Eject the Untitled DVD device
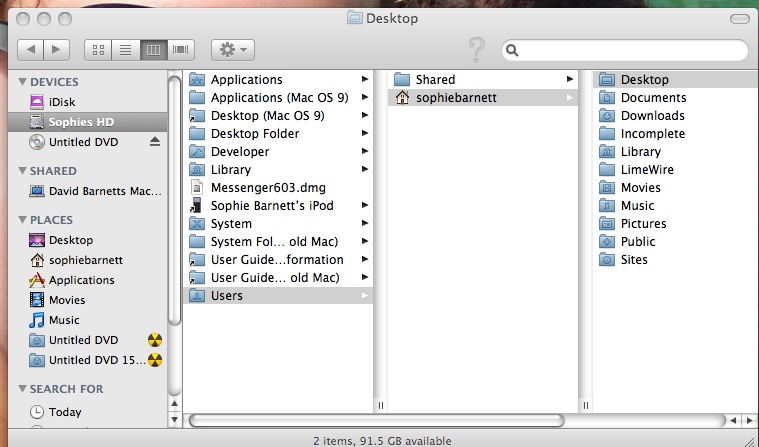The image size is (759, 447). pyautogui.click(x=154, y=141)
